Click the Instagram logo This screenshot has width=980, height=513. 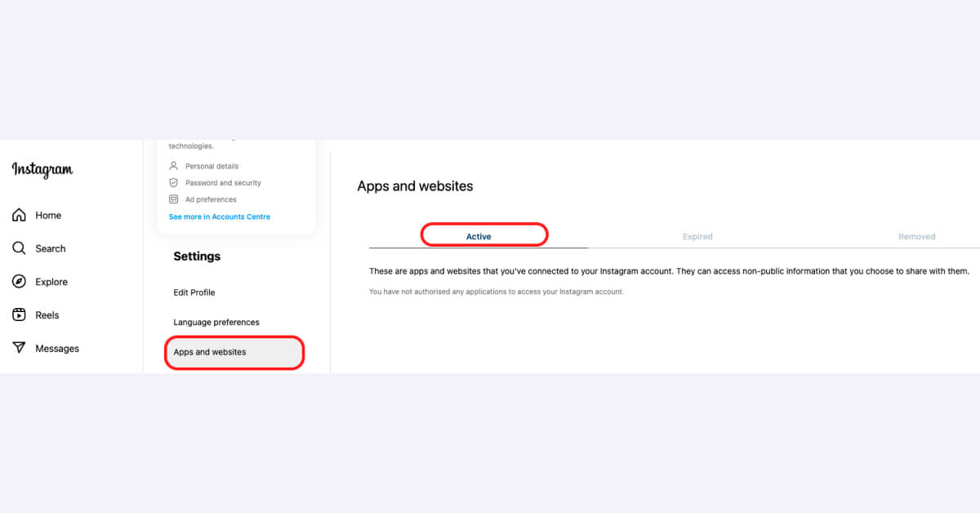(42, 170)
